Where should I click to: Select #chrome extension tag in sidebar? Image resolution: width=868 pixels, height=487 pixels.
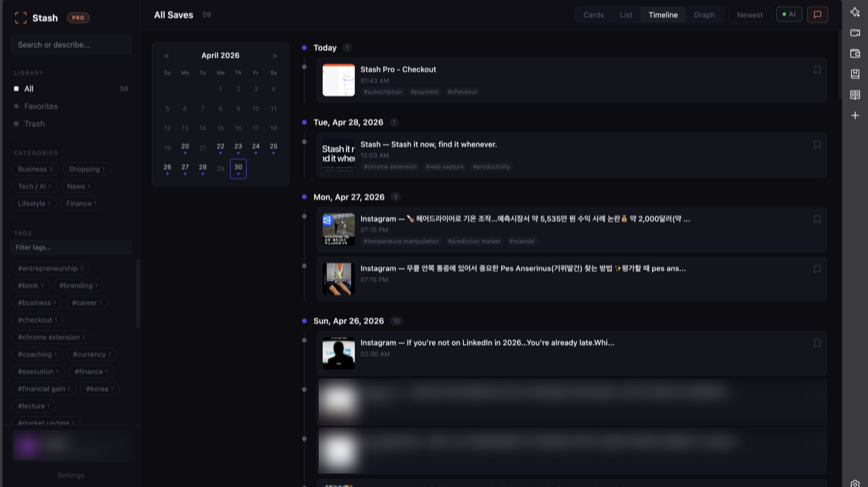52,337
